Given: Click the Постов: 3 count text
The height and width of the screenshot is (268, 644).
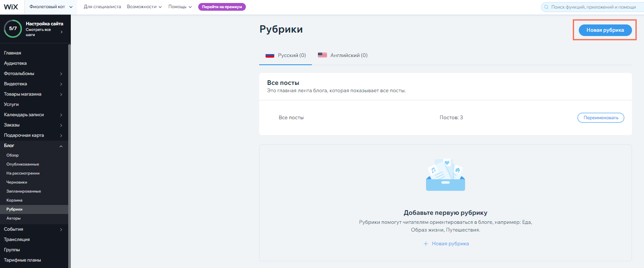Looking at the screenshot, I should coord(451,117).
